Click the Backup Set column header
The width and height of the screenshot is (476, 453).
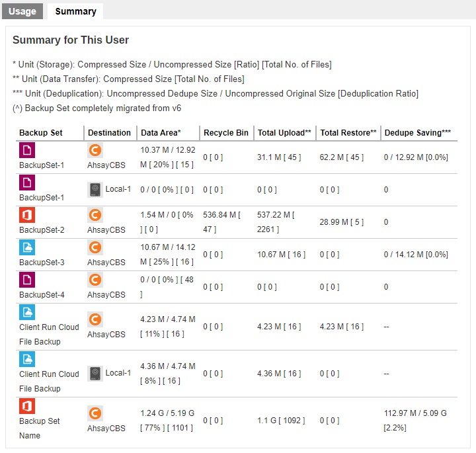[x=41, y=133]
